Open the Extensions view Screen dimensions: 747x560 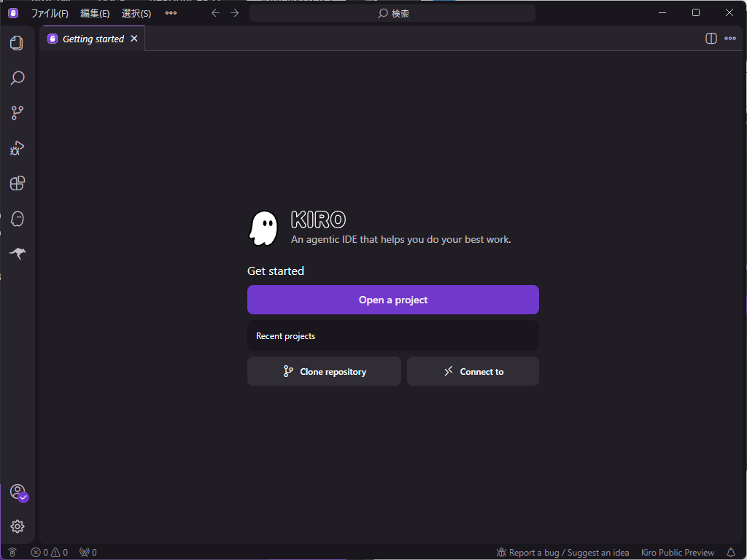click(x=18, y=183)
